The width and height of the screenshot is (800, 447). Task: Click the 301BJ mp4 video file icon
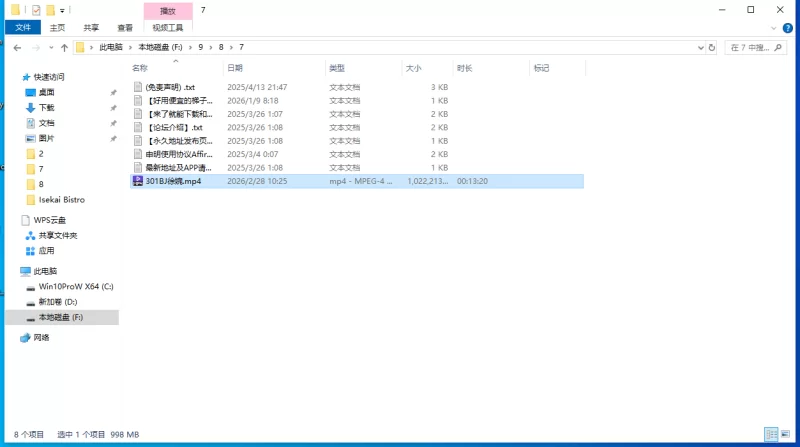138,181
